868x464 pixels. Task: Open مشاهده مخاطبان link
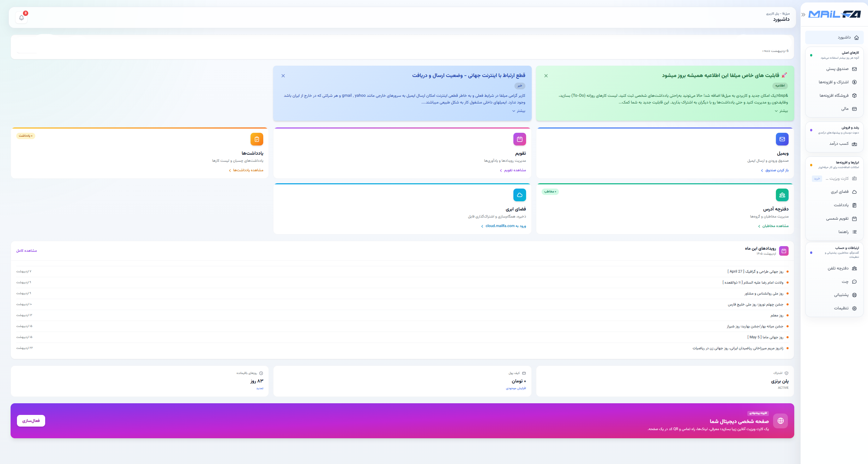coord(773,226)
